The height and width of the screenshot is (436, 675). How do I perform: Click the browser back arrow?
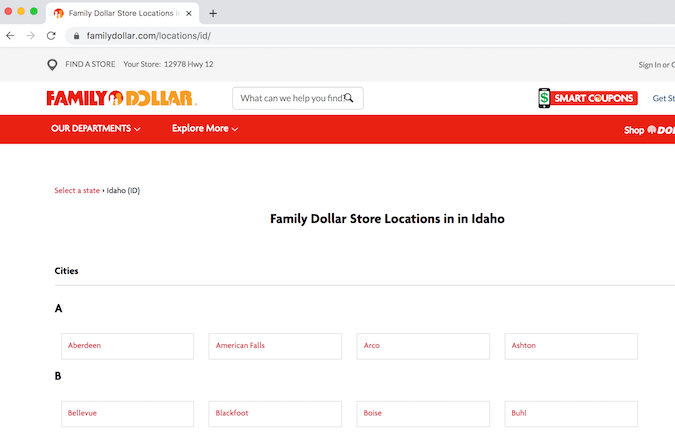pos(10,36)
